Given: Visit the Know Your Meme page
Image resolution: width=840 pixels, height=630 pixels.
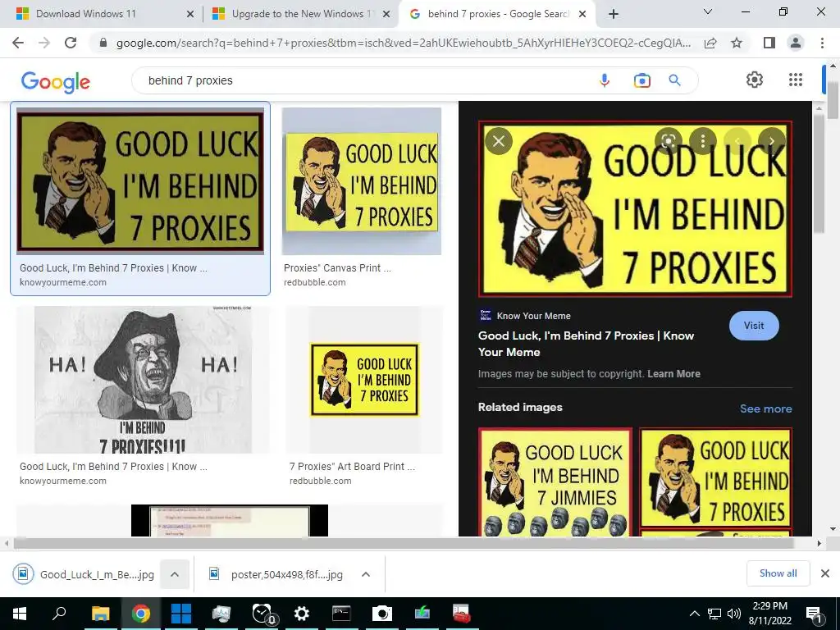Looking at the screenshot, I should [754, 325].
